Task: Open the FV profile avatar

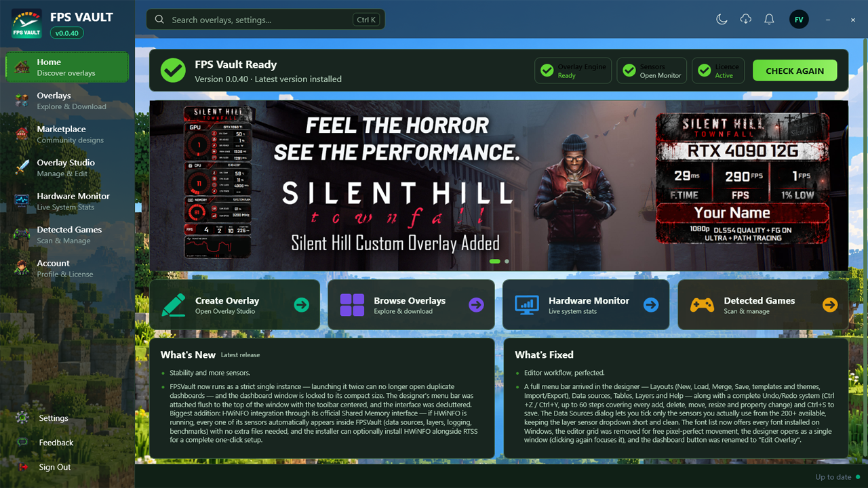Action: (x=799, y=20)
